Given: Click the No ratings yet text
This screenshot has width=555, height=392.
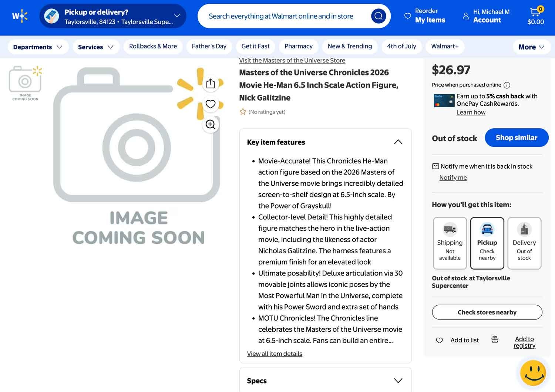Looking at the screenshot, I should 267,112.
